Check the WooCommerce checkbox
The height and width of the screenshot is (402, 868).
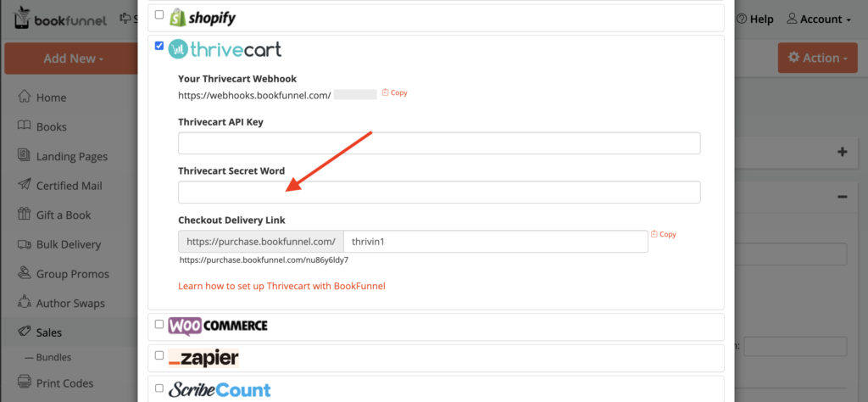pyautogui.click(x=159, y=324)
